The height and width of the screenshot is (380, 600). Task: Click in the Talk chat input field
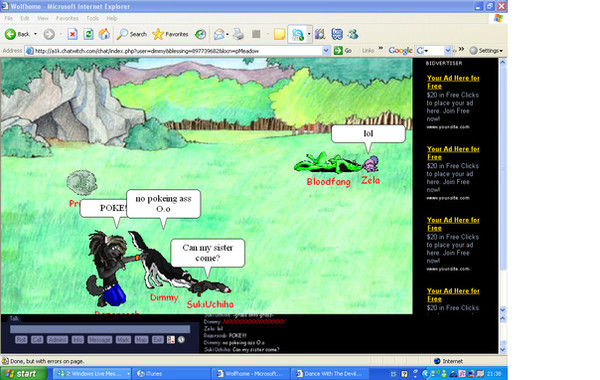pos(100,329)
